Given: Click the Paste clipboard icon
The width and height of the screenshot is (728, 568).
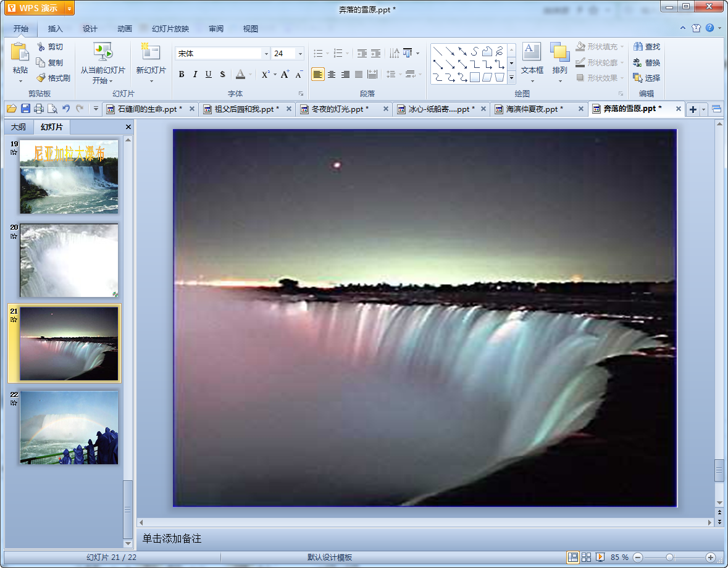Looking at the screenshot, I should click(20, 52).
